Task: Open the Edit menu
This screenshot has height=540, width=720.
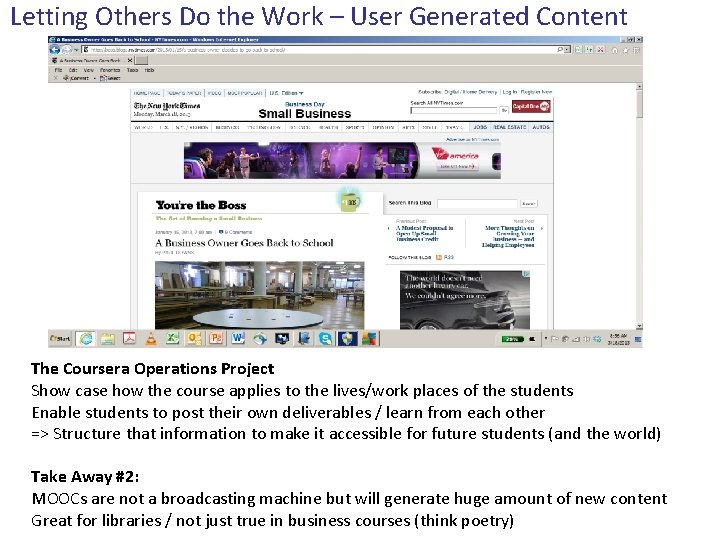Action: [x=73, y=70]
